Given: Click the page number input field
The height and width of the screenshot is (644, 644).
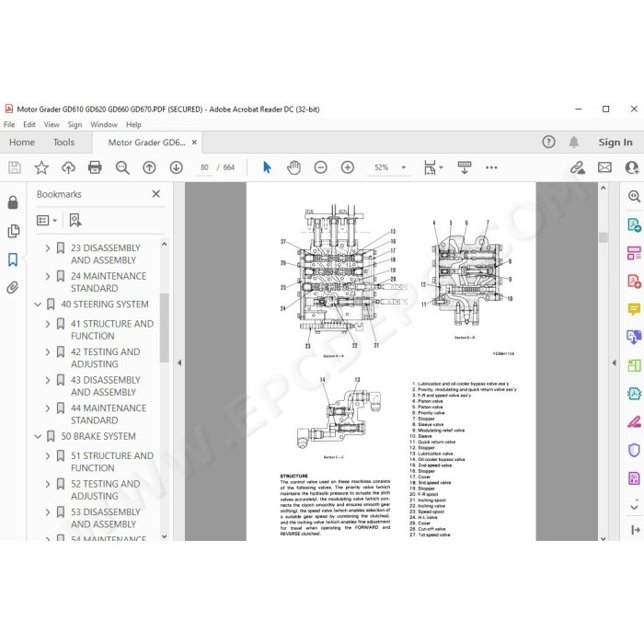Looking at the screenshot, I should (204, 167).
